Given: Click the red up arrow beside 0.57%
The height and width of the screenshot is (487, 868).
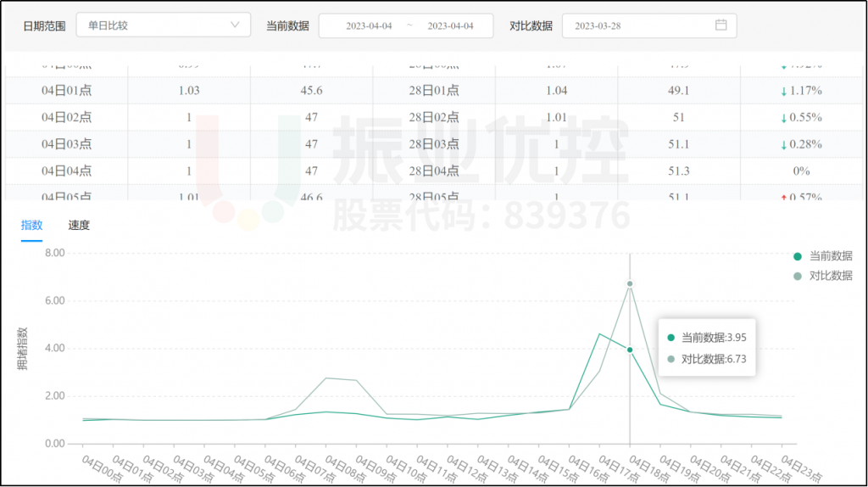Looking at the screenshot, I should (783, 198).
